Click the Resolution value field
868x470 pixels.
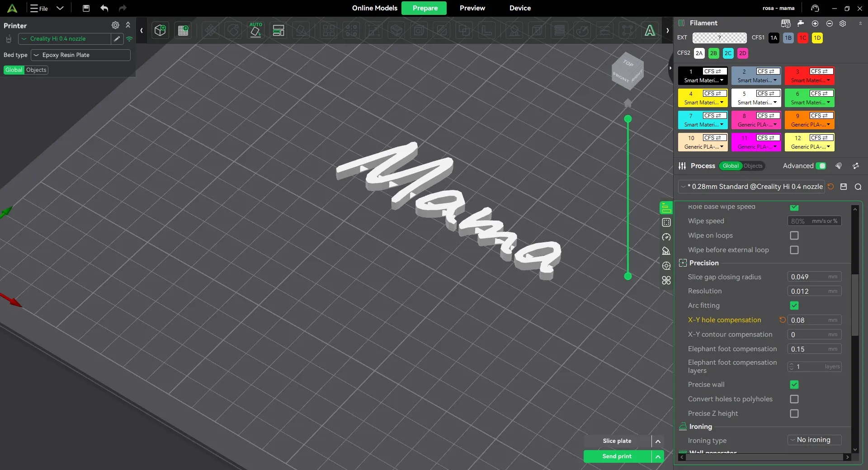click(814, 291)
